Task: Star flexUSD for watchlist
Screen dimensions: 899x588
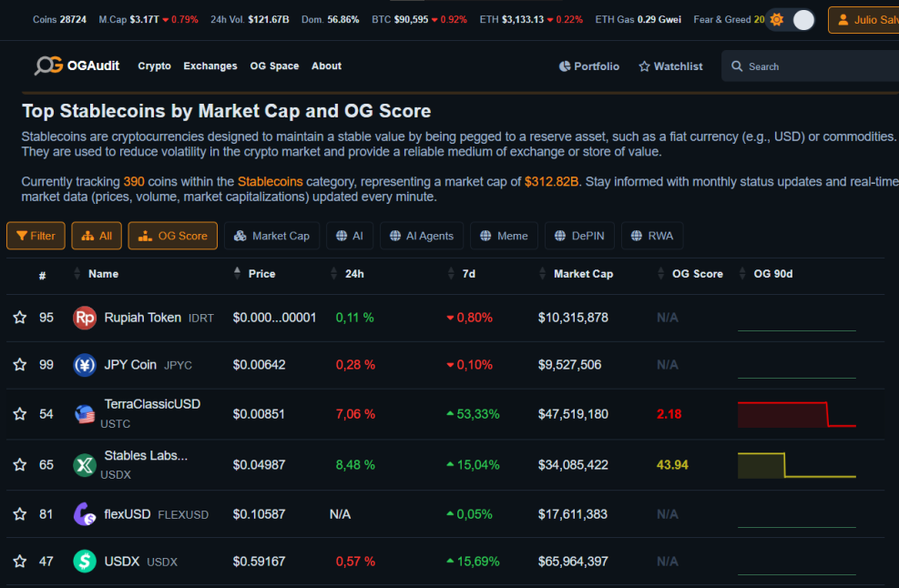Action: pos(20,514)
